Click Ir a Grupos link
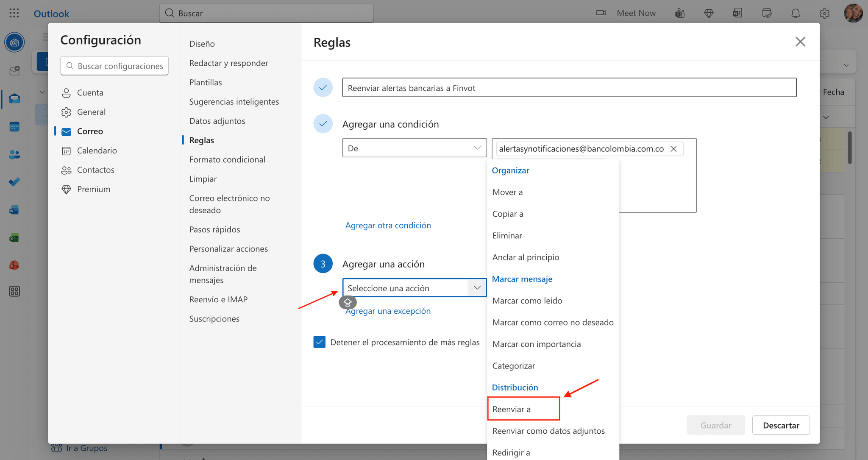The image size is (868, 460). point(80,448)
